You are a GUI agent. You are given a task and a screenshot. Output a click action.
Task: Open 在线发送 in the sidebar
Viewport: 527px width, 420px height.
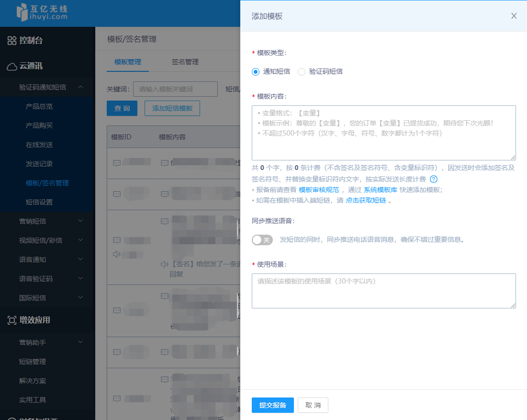point(39,145)
